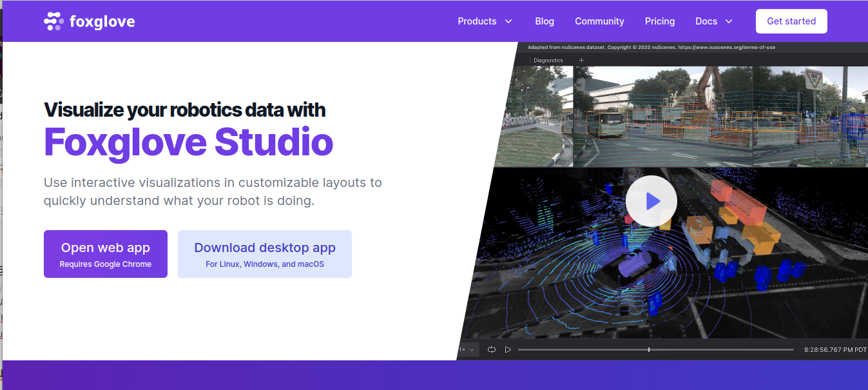Open the foxglove wordmark home link
This screenshot has height=390, width=868.
pyautogui.click(x=101, y=21)
